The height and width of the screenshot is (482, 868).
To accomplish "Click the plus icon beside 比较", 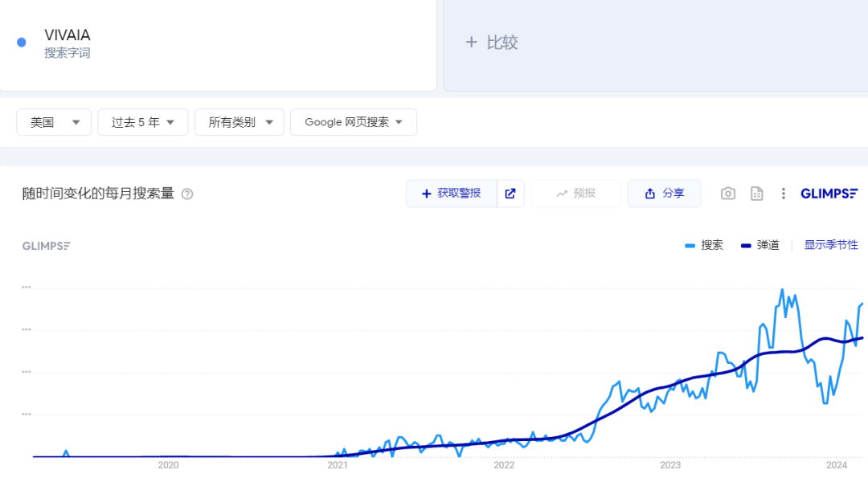I will pos(471,43).
